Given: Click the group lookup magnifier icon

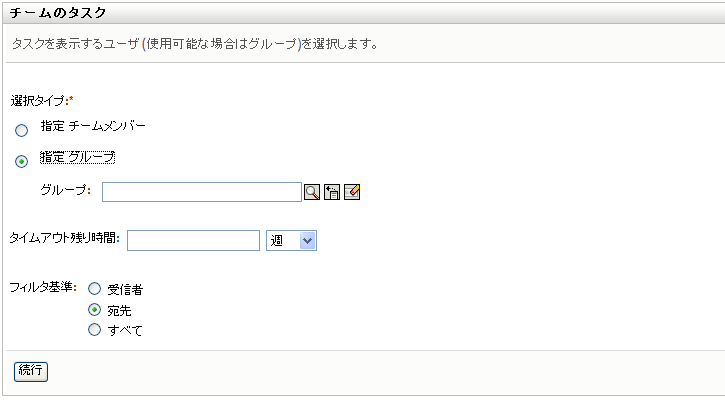Looking at the screenshot, I should tap(312, 192).
